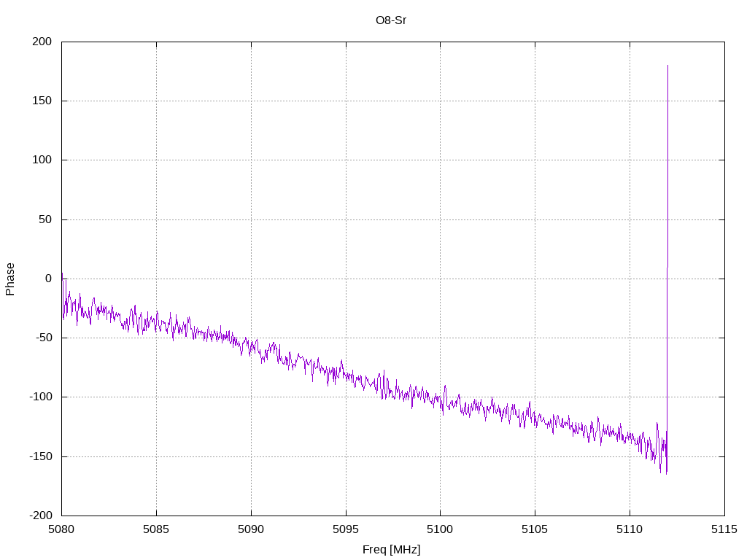Select the -50 y-axis tick label
This screenshot has width=747, height=560.
click(43, 338)
